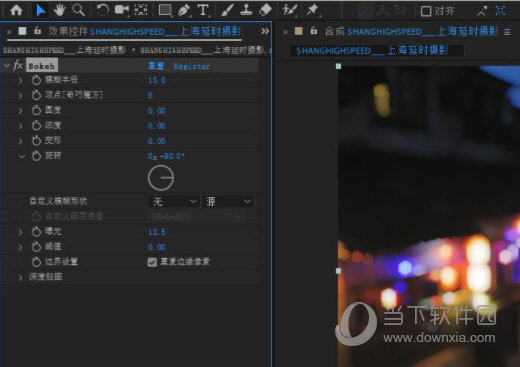
Task: Close the 合成 panel tab
Action: point(285,32)
